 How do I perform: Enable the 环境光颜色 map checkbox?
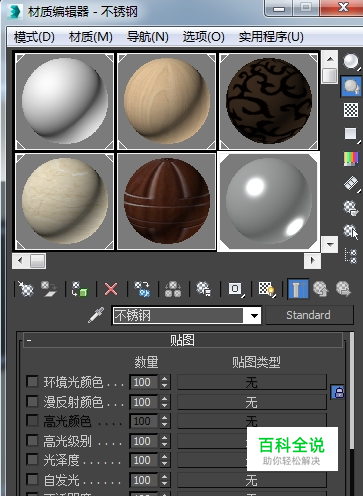(x=32, y=381)
